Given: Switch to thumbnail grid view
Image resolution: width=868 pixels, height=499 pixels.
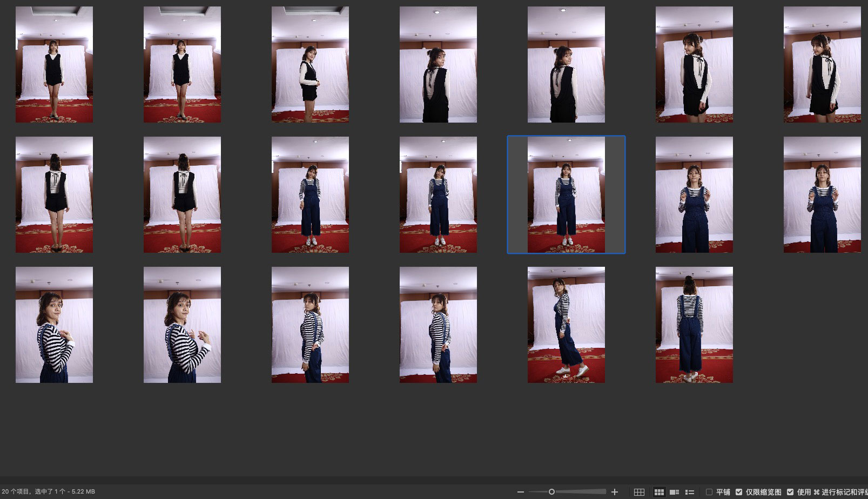Looking at the screenshot, I should tap(659, 492).
